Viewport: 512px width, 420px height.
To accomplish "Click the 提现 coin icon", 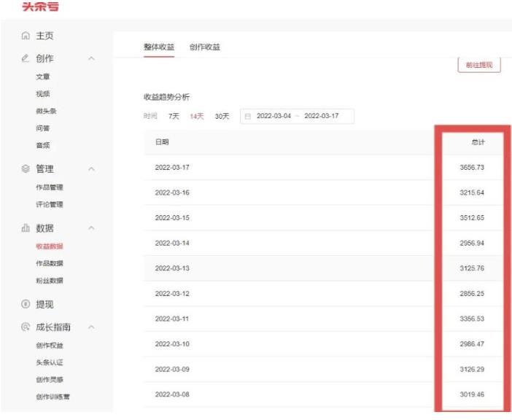I will click(26, 304).
